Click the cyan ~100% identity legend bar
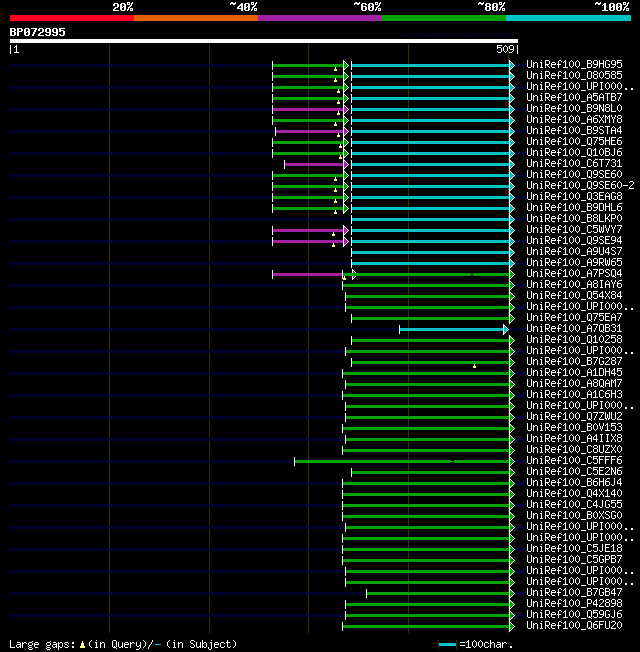 point(568,18)
